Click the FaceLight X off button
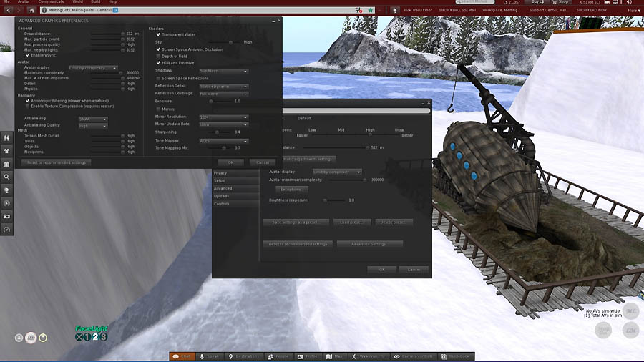 click(79, 337)
